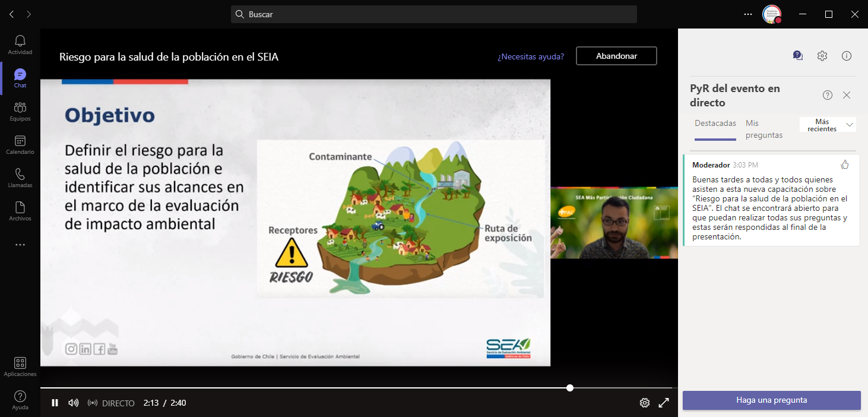Pause the live stream playback
The height and width of the screenshot is (417, 868).
coord(55,403)
